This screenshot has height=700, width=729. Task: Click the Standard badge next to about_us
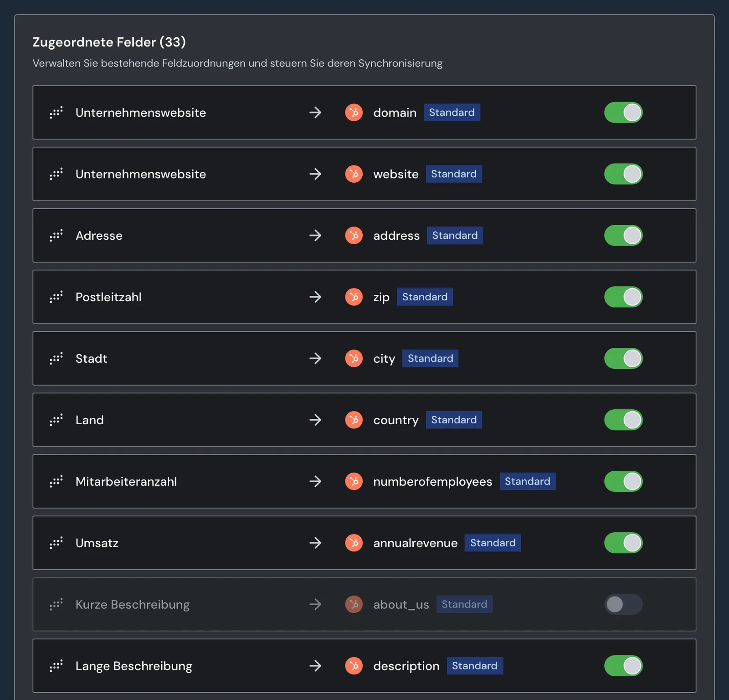click(464, 605)
